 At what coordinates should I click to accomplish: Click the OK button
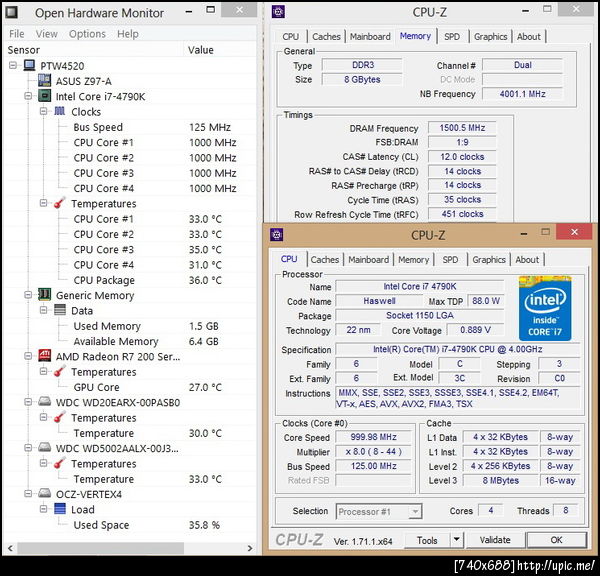(x=556, y=540)
